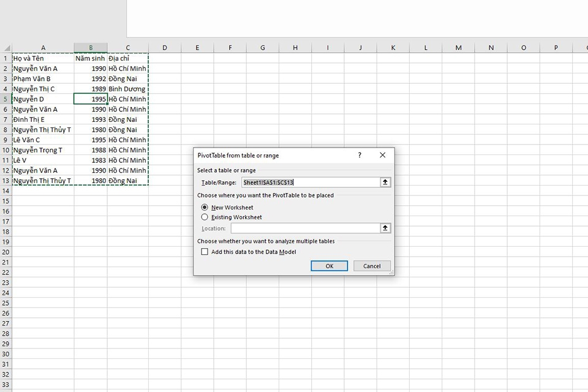This screenshot has width=588, height=392.
Task: Select column A header
Action: coord(43,48)
